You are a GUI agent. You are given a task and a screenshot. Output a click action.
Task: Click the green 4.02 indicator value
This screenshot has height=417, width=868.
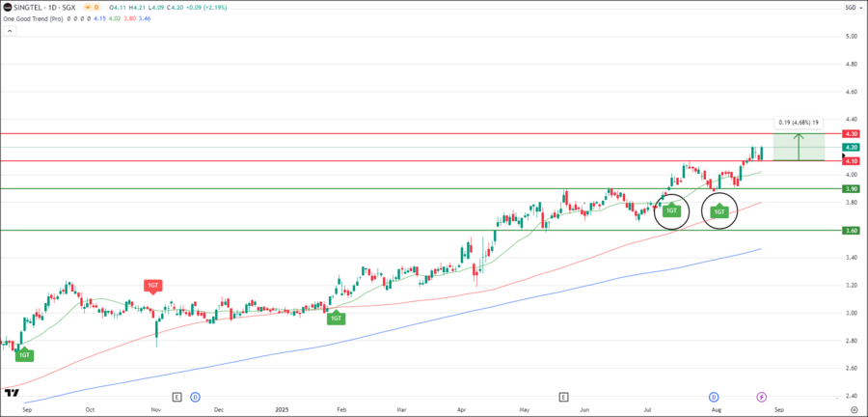coord(115,19)
